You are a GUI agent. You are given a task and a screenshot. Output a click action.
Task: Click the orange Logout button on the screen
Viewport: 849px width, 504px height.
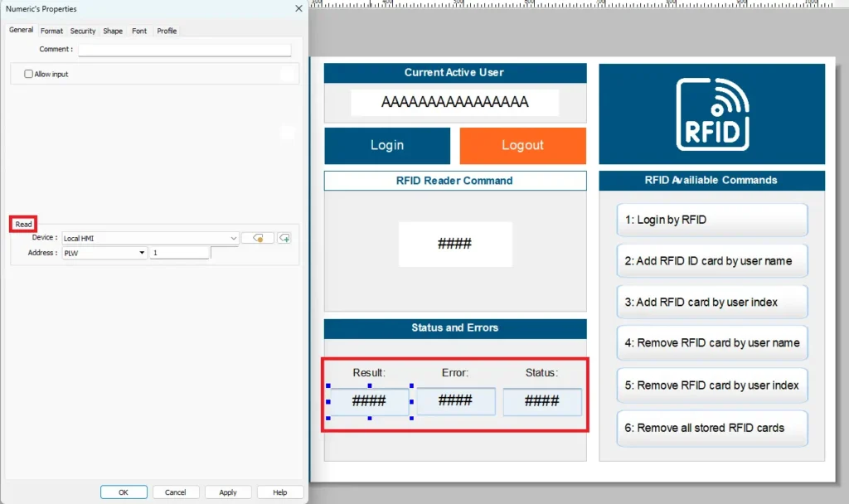(522, 146)
